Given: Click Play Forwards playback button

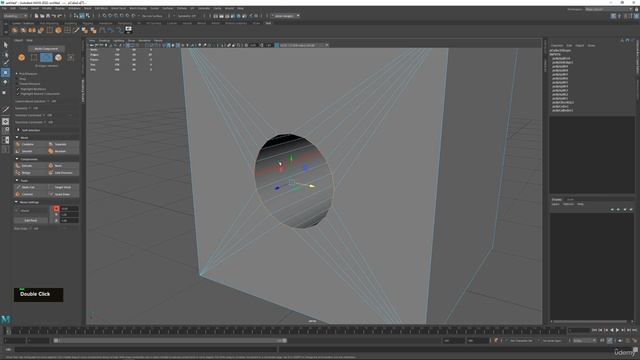Looking at the screenshot, I should point(617,330).
